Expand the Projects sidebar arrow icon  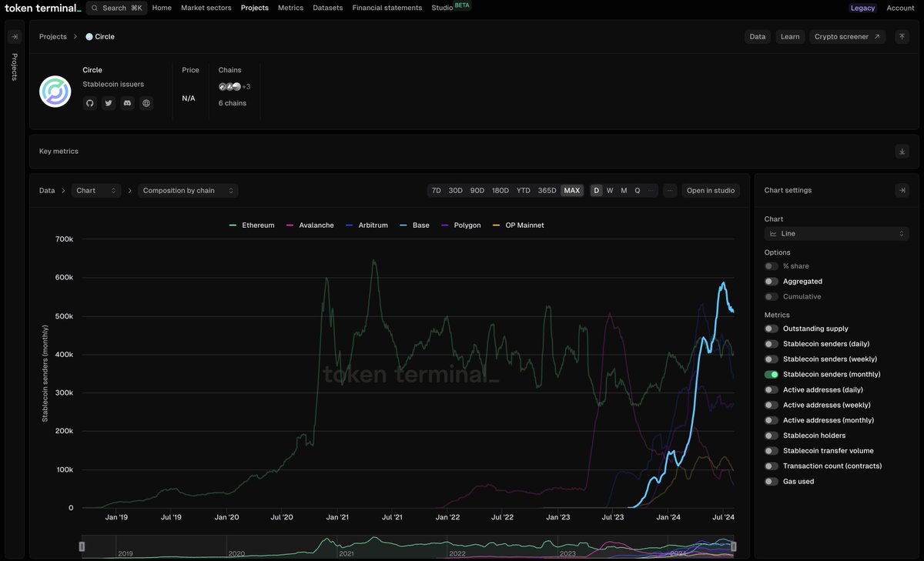14,36
